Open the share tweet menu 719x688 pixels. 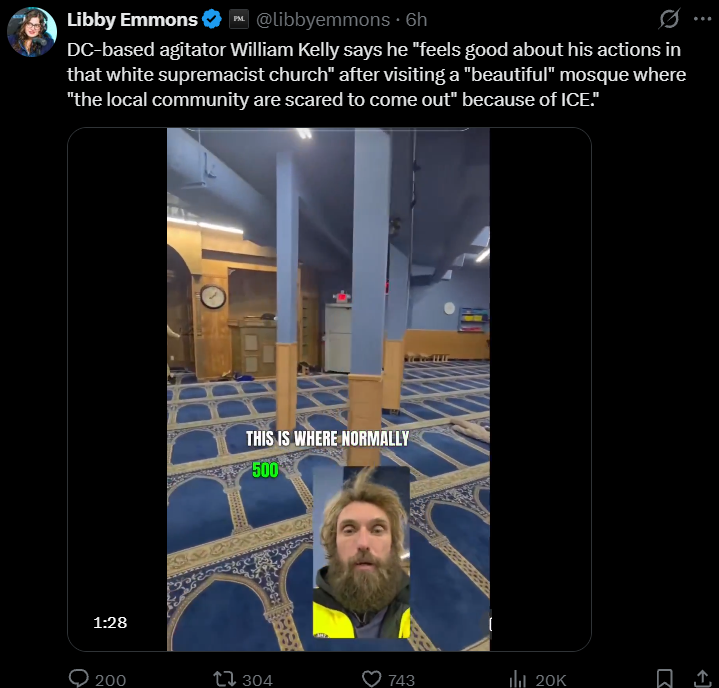pyautogui.click(x=702, y=678)
